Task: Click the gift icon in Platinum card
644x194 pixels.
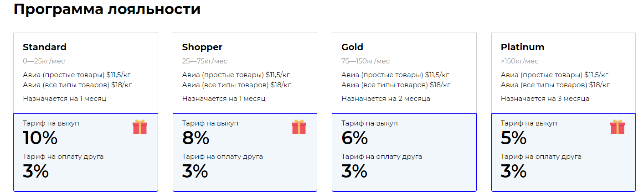Action: (618, 127)
